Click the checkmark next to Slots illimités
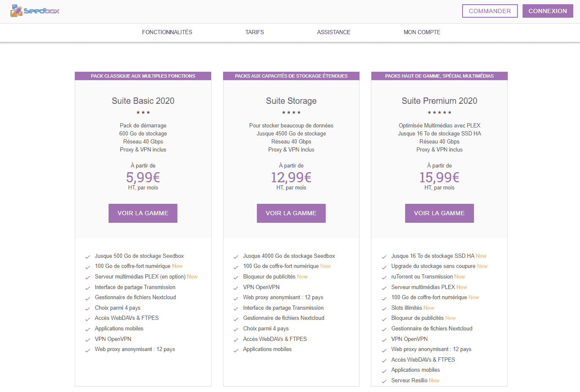This screenshot has width=580, height=392. click(384, 309)
